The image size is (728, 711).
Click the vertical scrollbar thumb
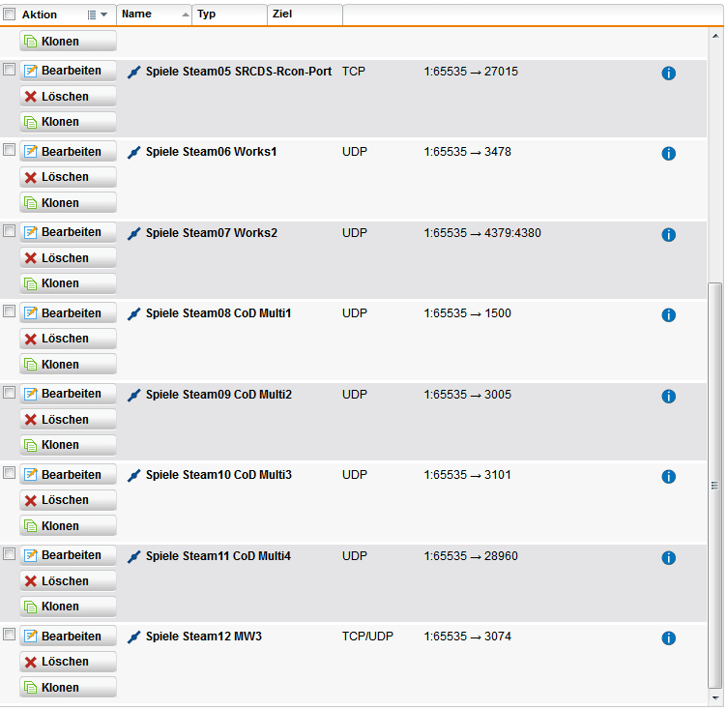coord(715,484)
